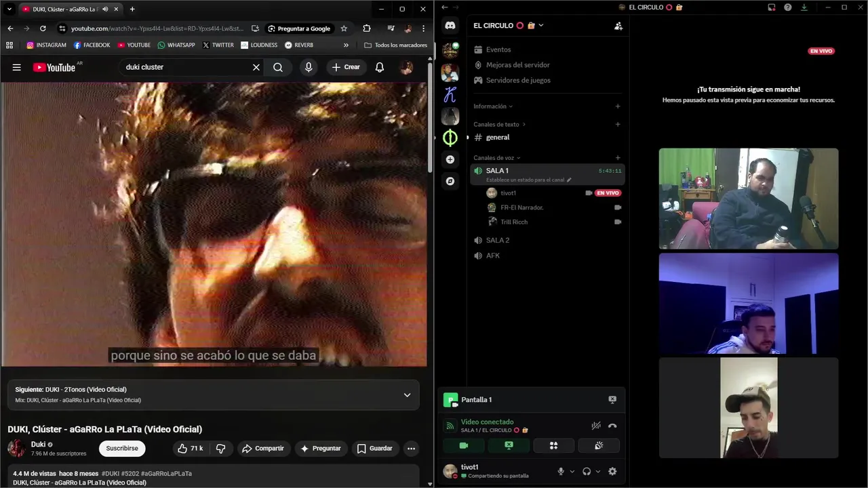This screenshot has width=868, height=488.
Task: Click the Guardar button
Action: [375, 448]
